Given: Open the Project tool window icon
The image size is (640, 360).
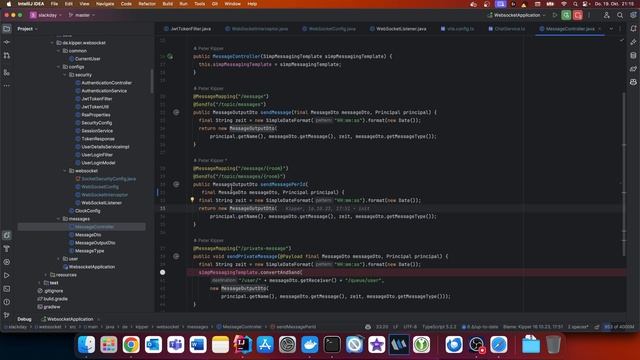Looking at the screenshot, I should tap(7, 29).
